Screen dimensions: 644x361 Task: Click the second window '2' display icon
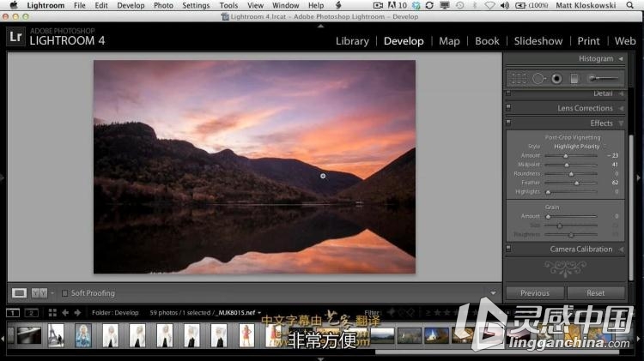point(31,313)
